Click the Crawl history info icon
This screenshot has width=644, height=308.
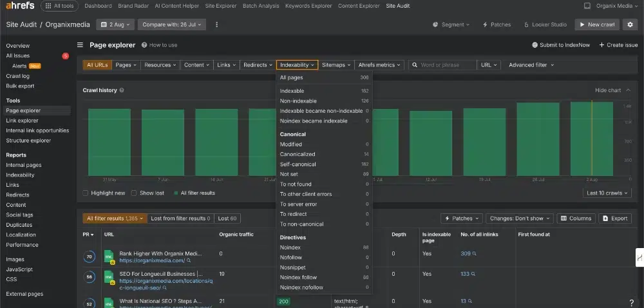[122, 90]
